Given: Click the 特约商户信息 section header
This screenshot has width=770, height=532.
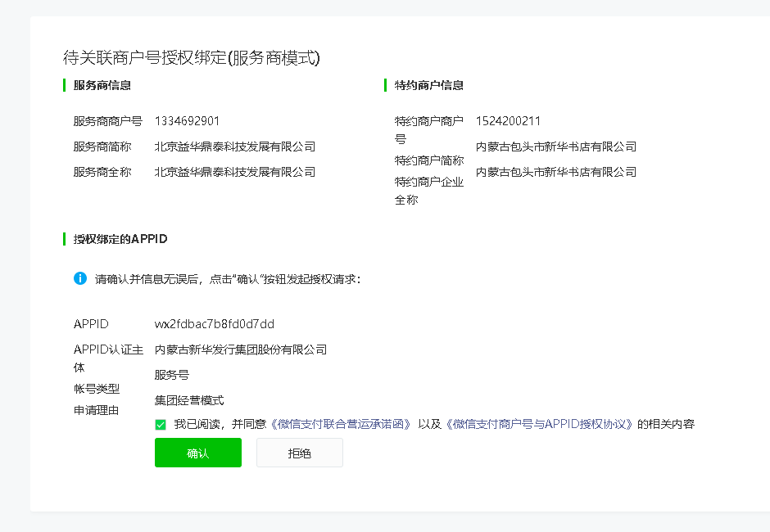Looking at the screenshot, I should pos(428,85).
